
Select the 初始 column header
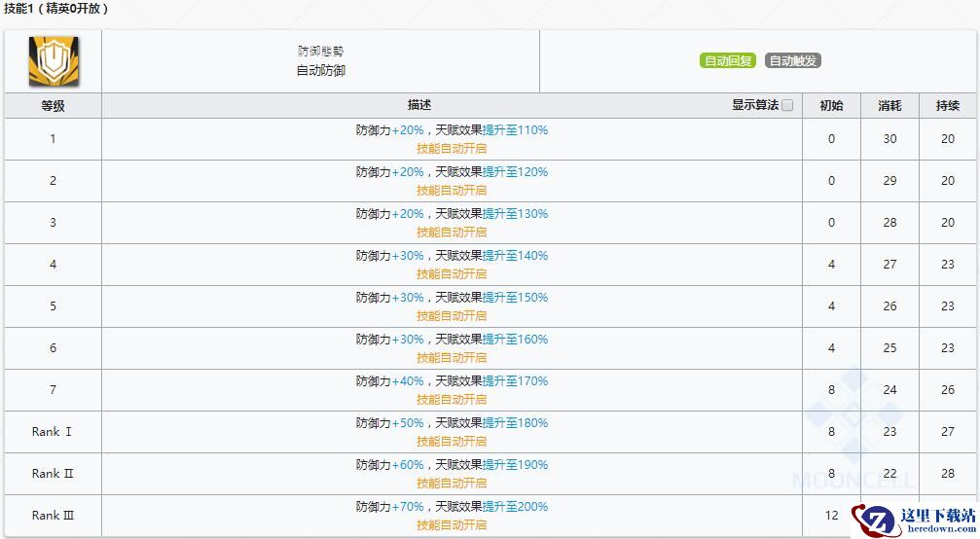[x=831, y=105]
